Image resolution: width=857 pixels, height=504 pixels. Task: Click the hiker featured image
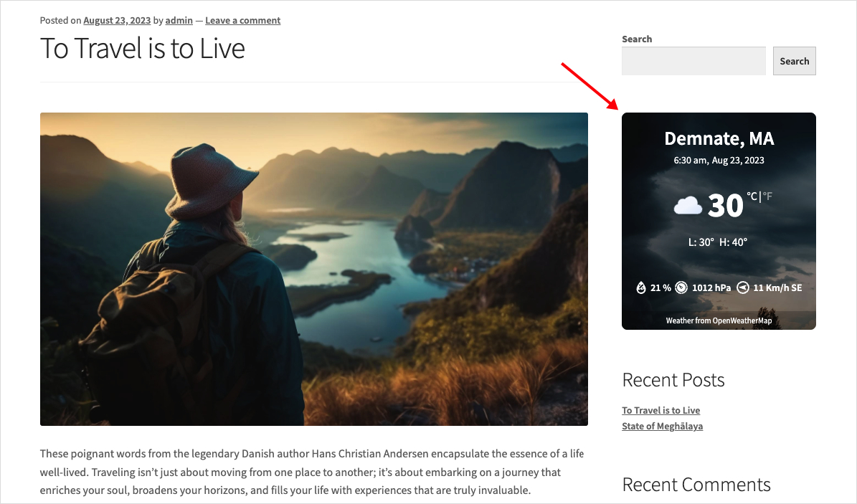point(313,269)
